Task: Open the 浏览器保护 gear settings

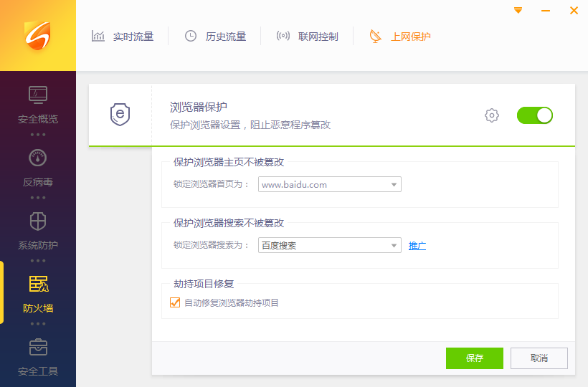Action: [x=492, y=115]
